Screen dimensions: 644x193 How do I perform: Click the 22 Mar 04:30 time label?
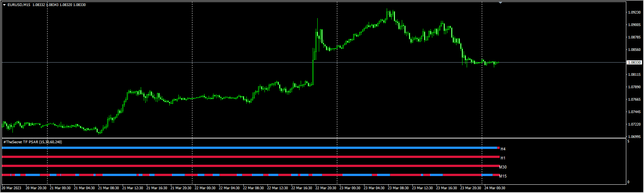click(x=229, y=188)
